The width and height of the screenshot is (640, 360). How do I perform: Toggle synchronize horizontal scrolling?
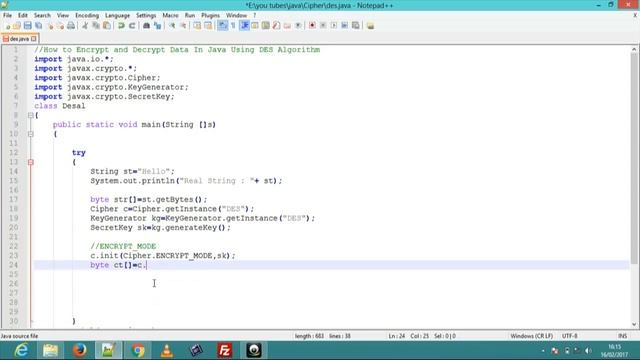point(208,26)
